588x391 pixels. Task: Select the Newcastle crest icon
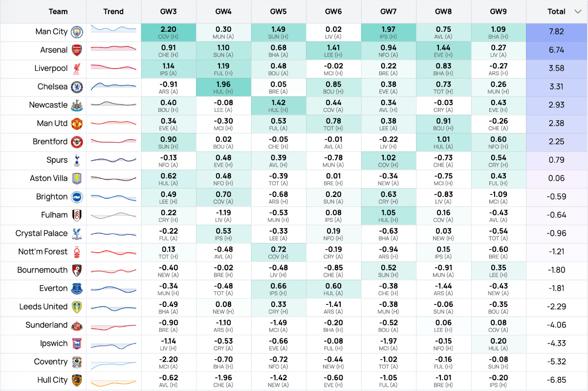[x=77, y=106]
